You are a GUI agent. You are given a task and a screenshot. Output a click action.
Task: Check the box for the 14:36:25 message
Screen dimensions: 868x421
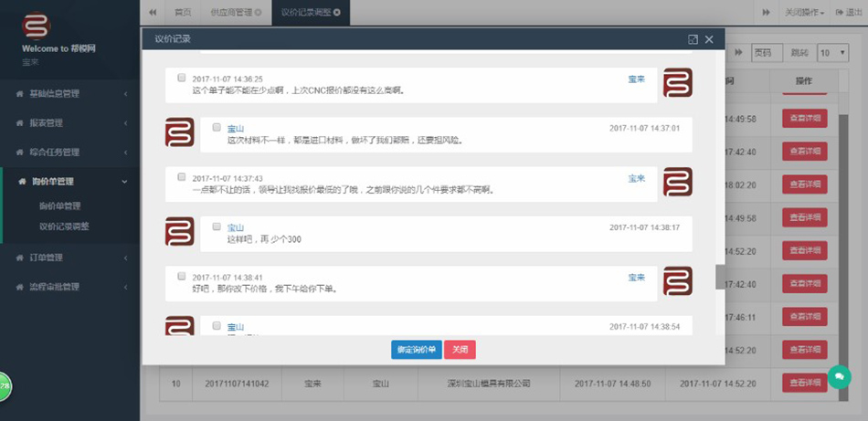point(181,78)
